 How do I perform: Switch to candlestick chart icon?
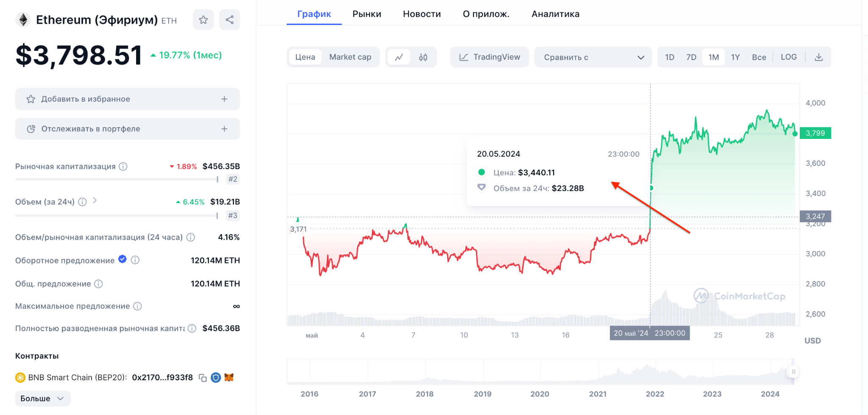coord(423,57)
